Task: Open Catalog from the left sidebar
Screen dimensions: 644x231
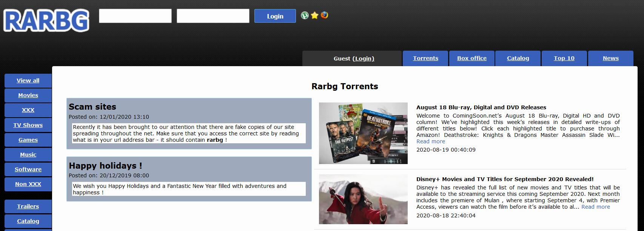Action: point(28,221)
